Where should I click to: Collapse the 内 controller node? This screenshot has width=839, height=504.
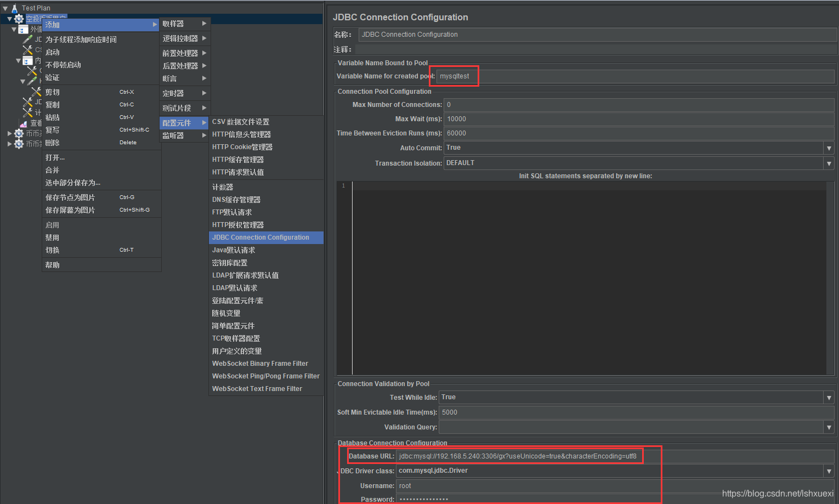point(18,60)
